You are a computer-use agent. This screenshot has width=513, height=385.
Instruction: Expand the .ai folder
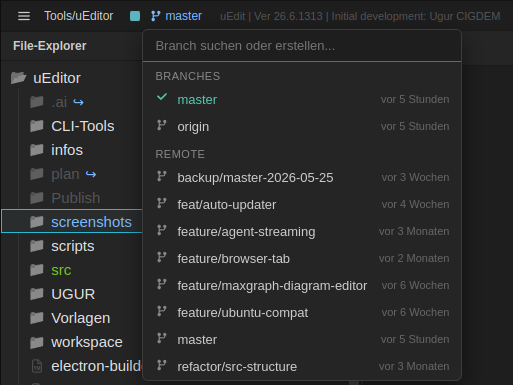(x=72, y=102)
